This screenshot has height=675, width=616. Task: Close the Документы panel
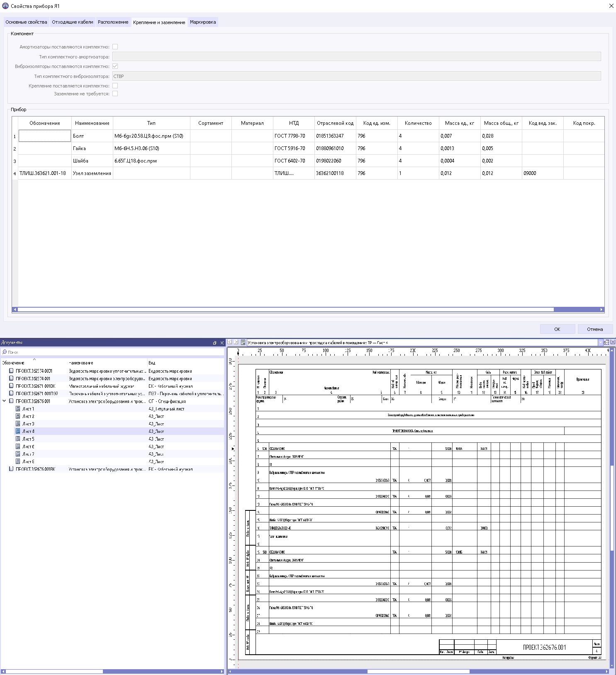(x=222, y=343)
